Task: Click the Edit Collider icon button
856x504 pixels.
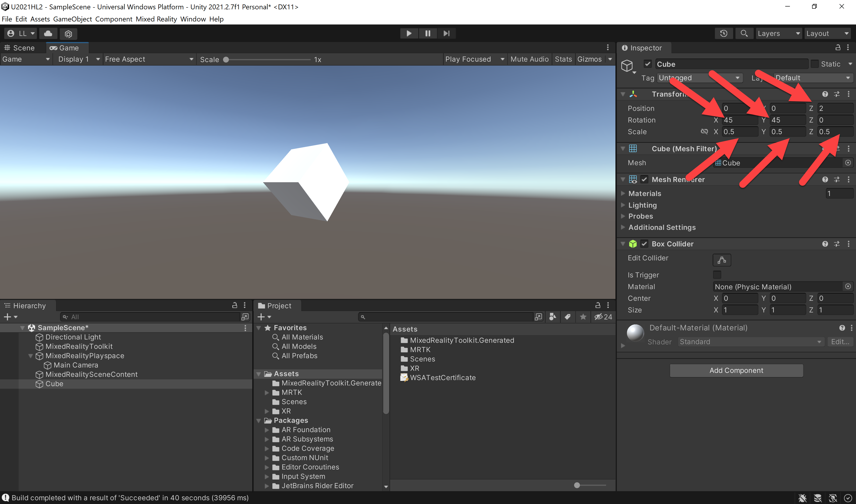Action: pyautogui.click(x=722, y=260)
